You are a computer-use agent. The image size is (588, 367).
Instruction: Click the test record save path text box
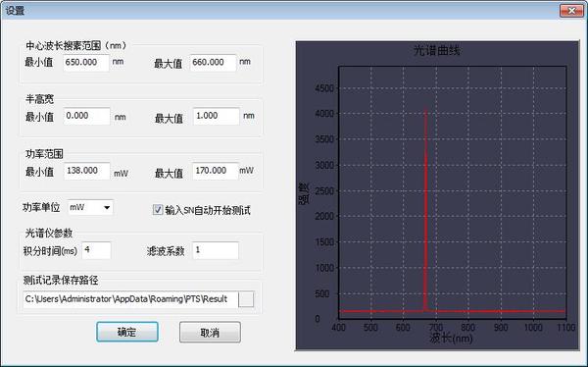(x=130, y=299)
